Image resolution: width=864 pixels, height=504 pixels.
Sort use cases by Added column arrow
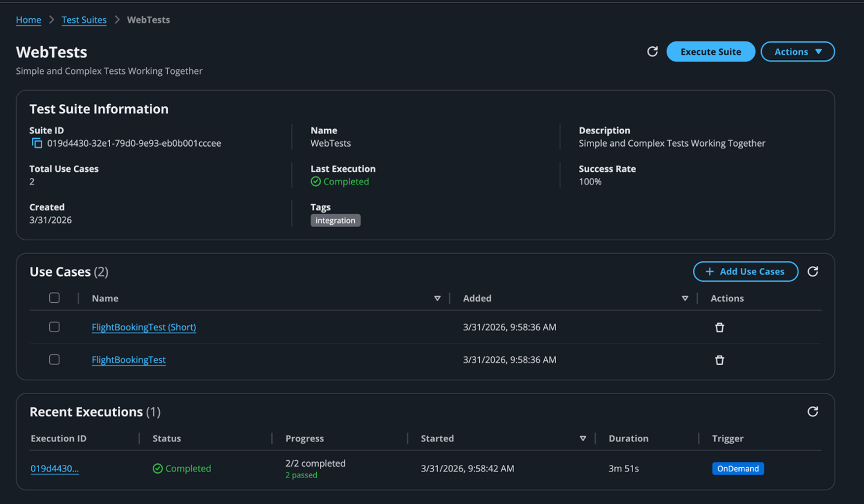685,299
